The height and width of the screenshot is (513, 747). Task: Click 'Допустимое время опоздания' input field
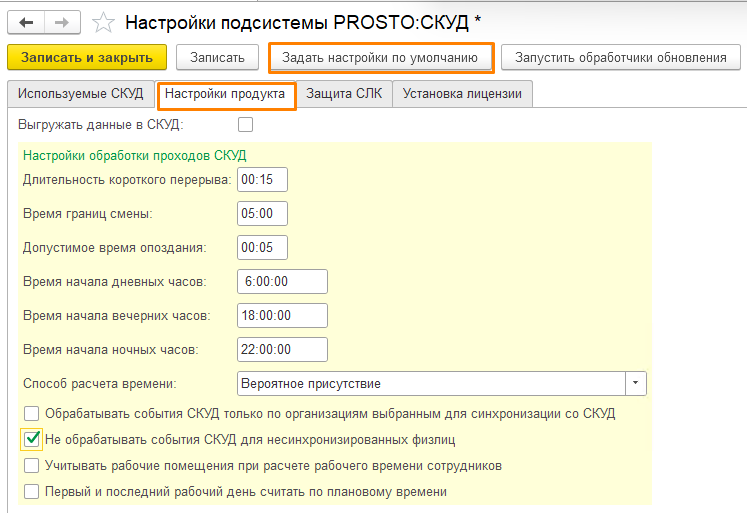point(263,247)
